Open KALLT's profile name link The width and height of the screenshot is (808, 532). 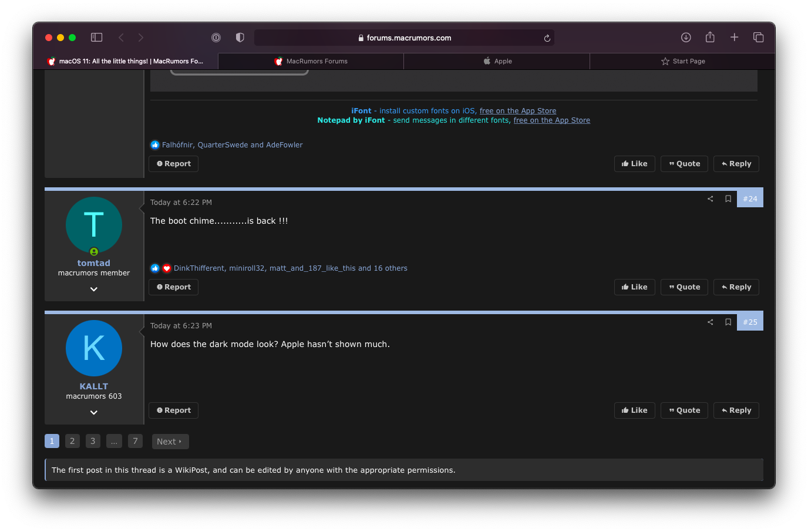coord(94,386)
